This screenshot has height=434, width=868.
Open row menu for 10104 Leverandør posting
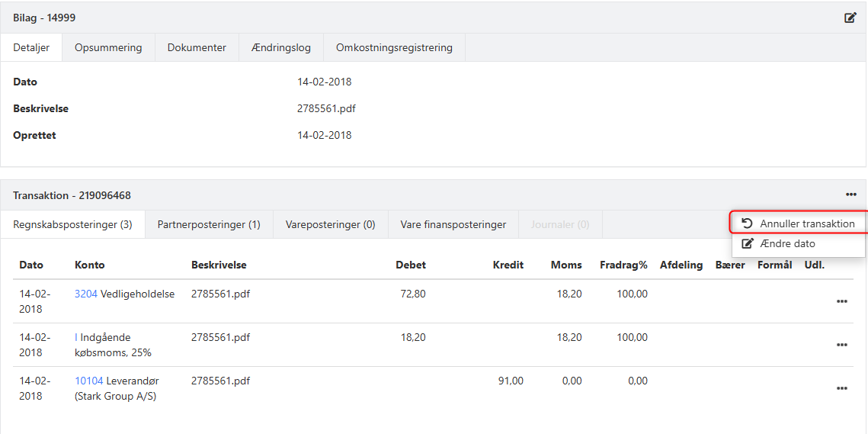841,388
